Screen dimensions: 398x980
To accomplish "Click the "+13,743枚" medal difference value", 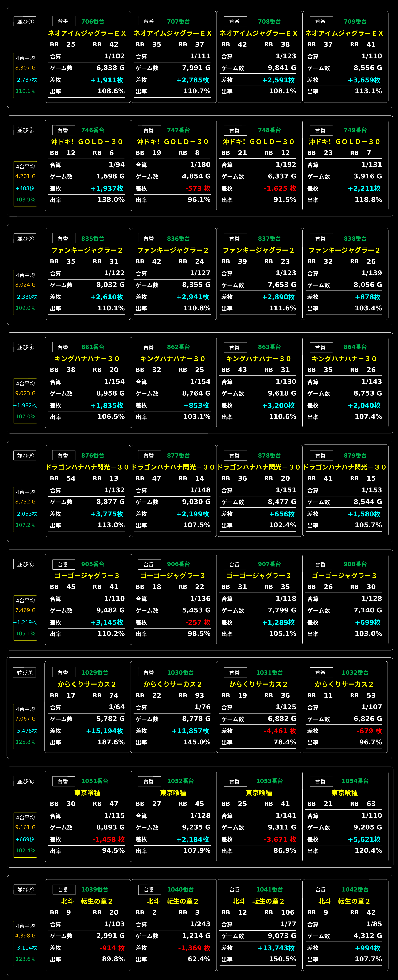I will click(x=276, y=948).
